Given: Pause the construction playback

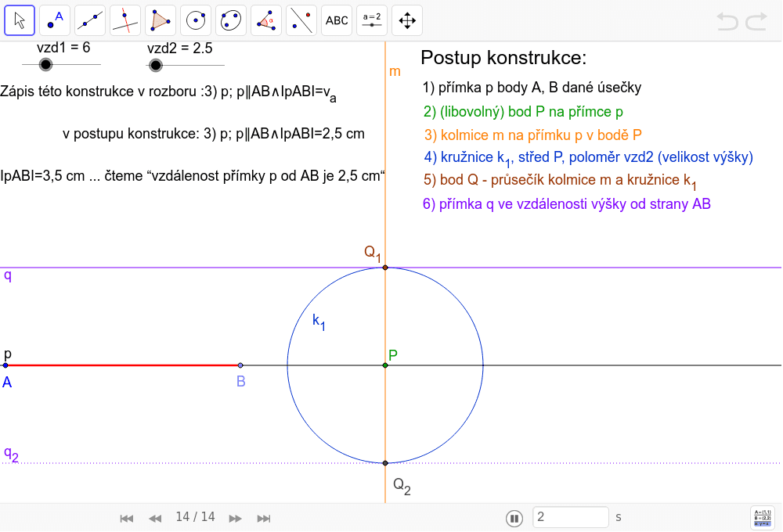Looking at the screenshot, I should [514, 518].
